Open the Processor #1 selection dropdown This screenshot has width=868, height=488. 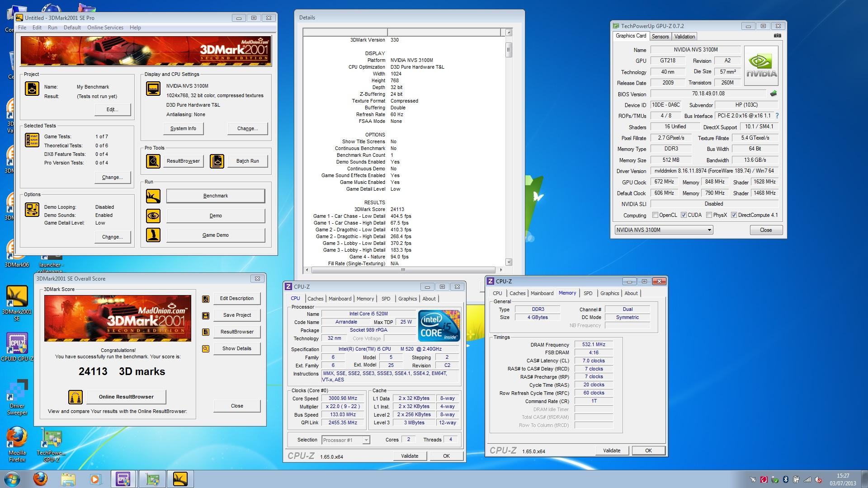[345, 440]
